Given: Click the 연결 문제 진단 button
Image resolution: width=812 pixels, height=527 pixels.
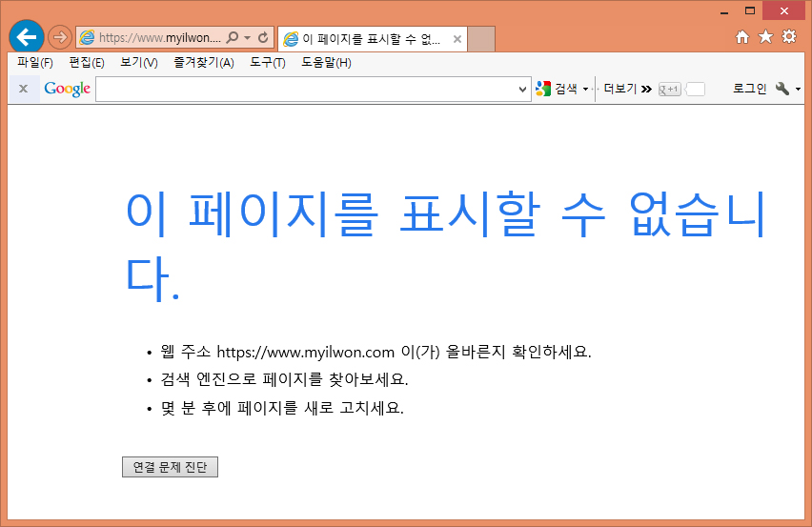Looking at the screenshot, I should tap(170, 467).
